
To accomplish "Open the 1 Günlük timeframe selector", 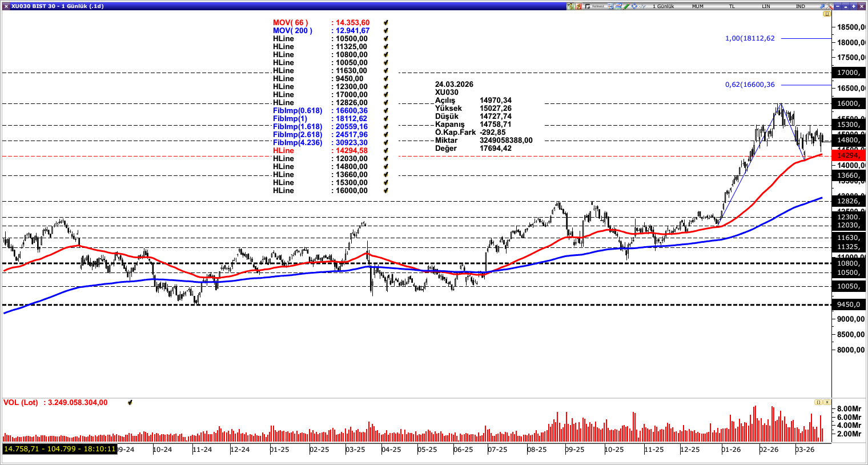I will point(664,5).
